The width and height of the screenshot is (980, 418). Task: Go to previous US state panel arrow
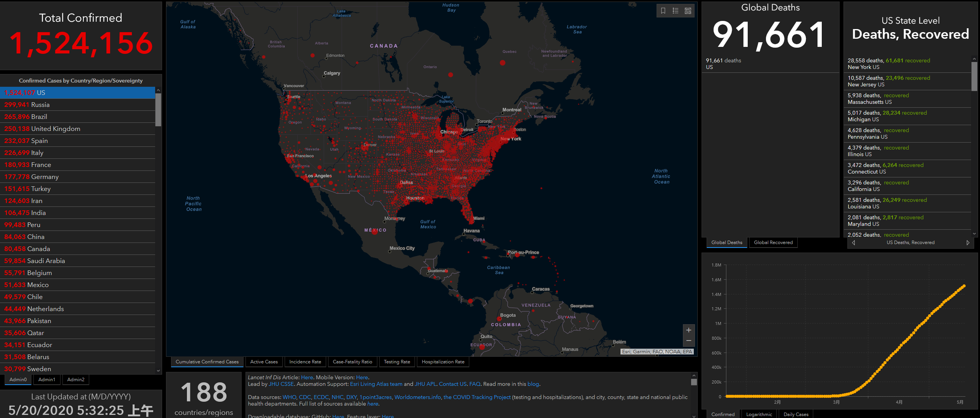tap(854, 243)
